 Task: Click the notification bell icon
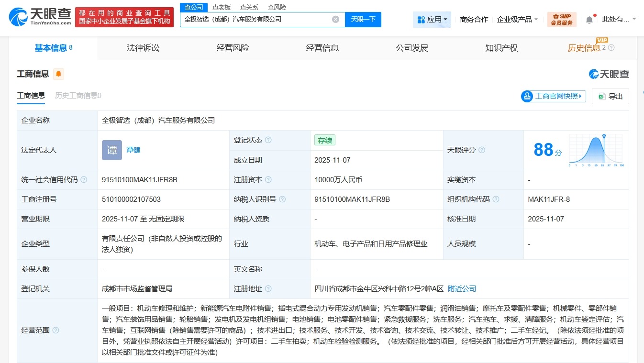(x=588, y=19)
